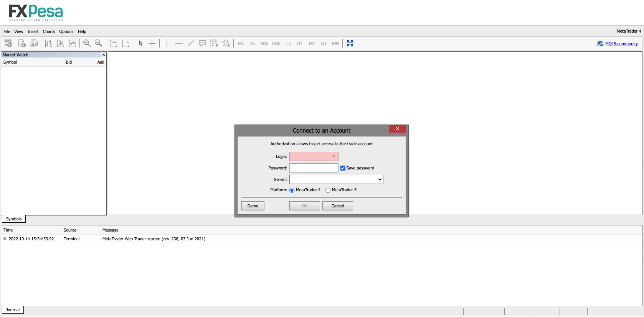
Task: Switch chart to line chart type
Action: point(72,43)
